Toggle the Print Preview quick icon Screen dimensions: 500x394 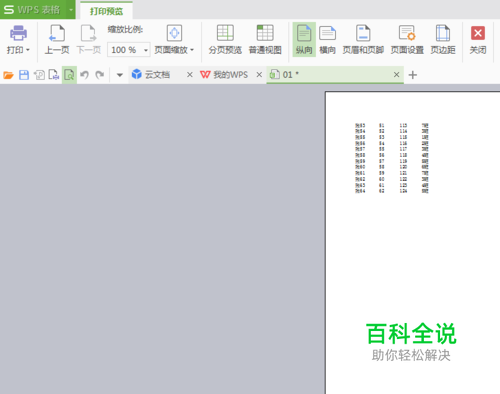[x=69, y=75]
